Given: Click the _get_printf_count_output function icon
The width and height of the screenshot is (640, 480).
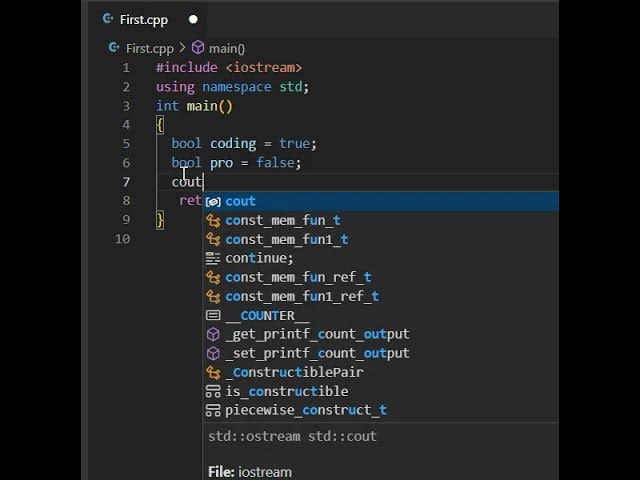Looking at the screenshot, I should pyautogui.click(x=213, y=334).
